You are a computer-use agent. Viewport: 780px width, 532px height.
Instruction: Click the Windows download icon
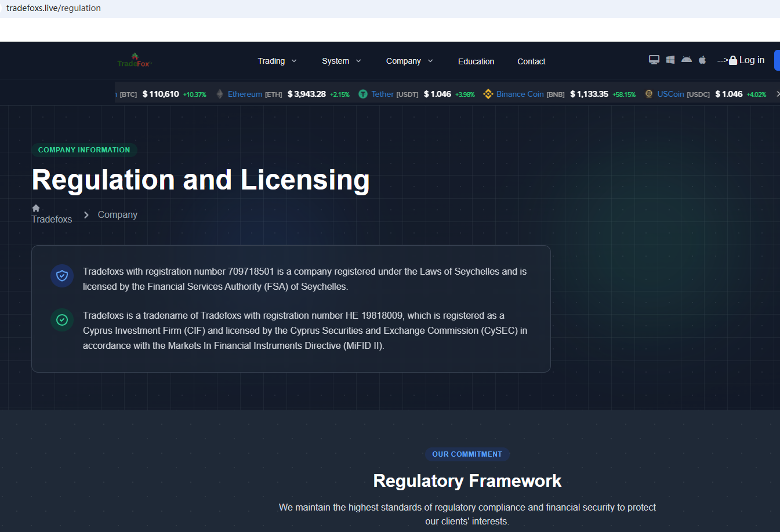(670, 60)
